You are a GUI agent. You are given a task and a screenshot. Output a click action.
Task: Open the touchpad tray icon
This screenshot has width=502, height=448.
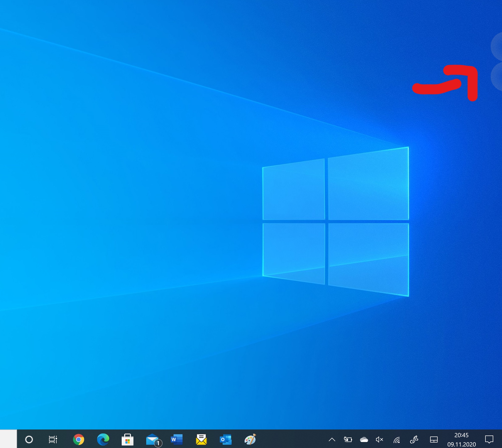click(x=434, y=439)
